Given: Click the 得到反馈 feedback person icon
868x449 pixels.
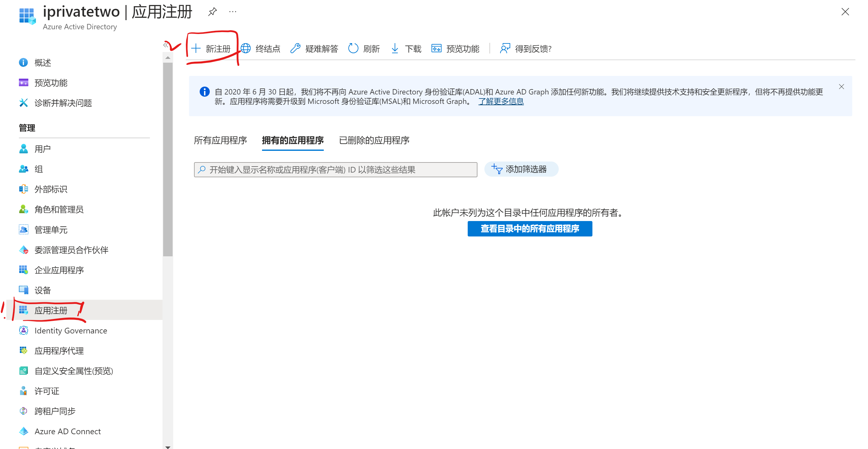Looking at the screenshot, I should click(505, 48).
